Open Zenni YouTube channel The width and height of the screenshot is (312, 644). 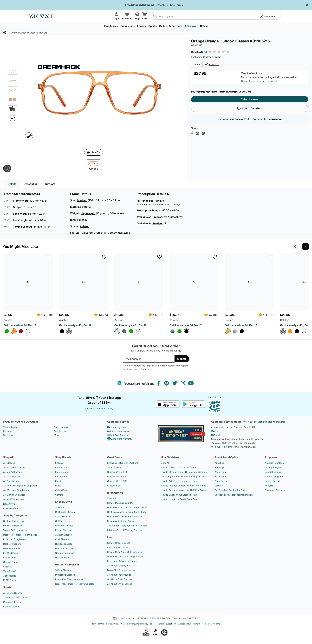pos(191,383)
